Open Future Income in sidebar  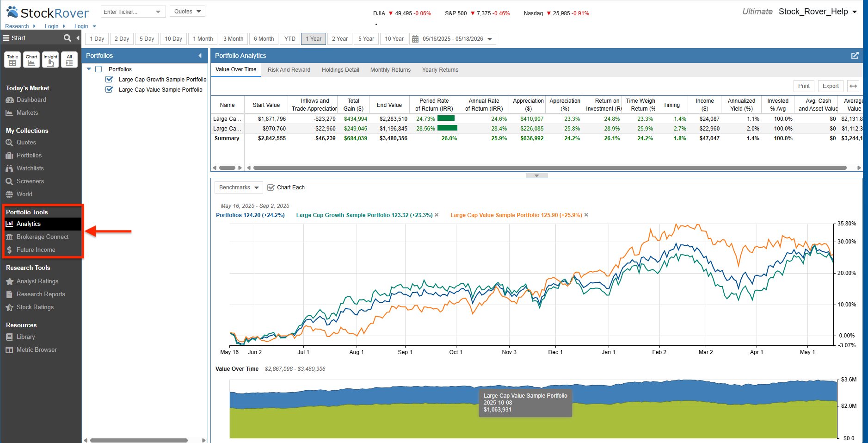coord(36,250)
